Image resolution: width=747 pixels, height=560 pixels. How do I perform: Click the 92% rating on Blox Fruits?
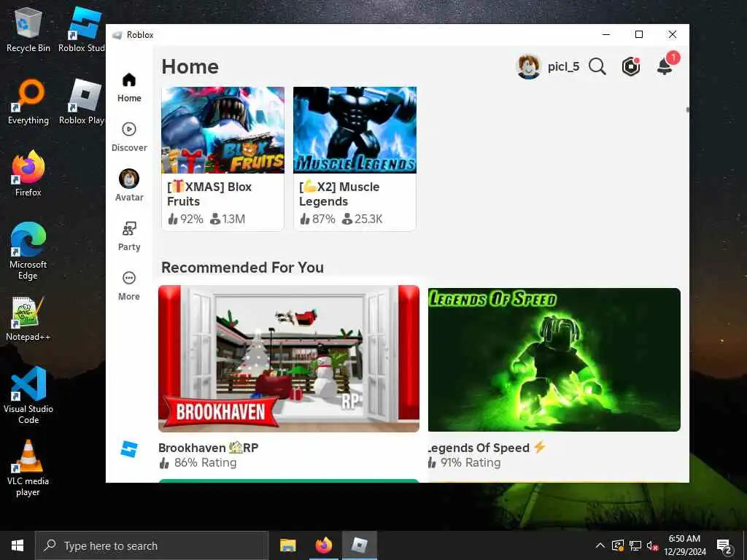tap(185, 219)
